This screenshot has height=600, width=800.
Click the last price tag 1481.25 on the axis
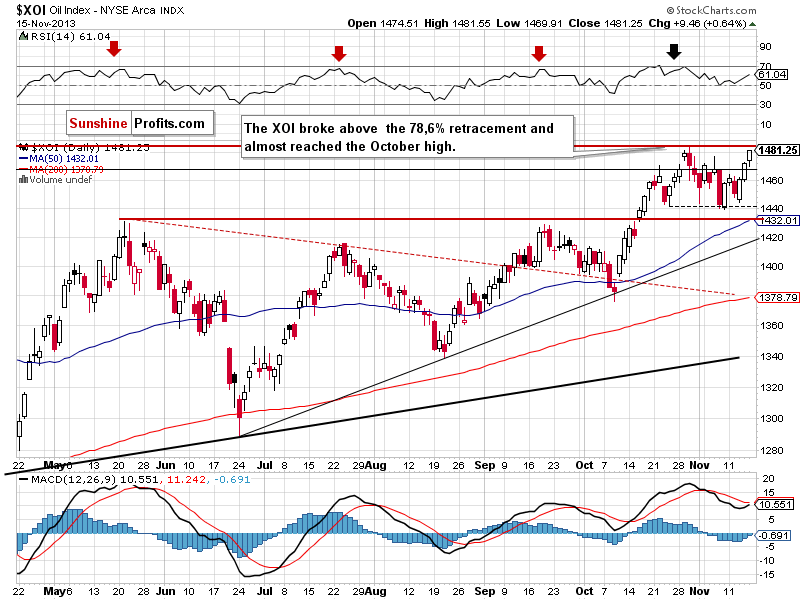tap(777, 150)
